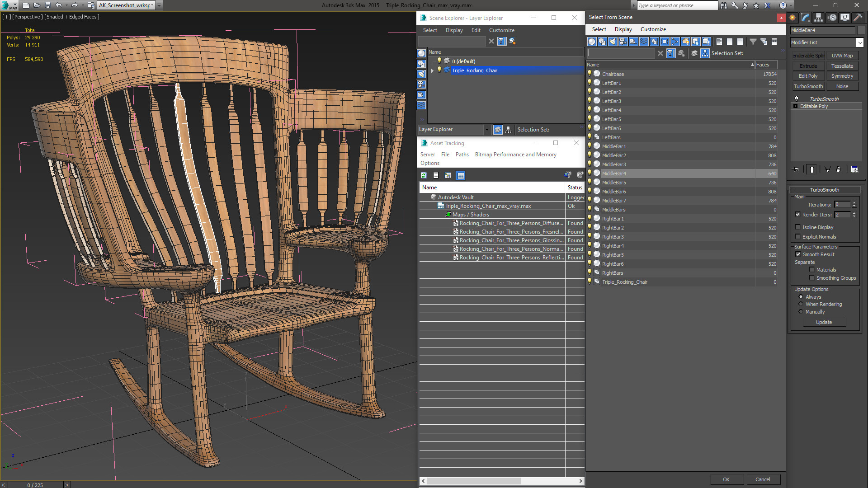This screenshot has height=488, width=868.
Task: Open the Paths menu in Asset Tracking
Action: click(x=462, y=155)
